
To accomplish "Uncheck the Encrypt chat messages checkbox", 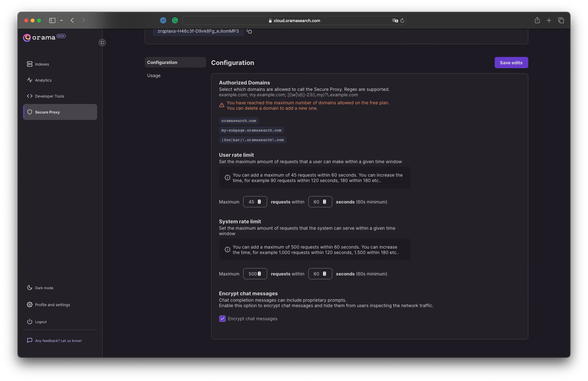I will [x=222, y=319].
